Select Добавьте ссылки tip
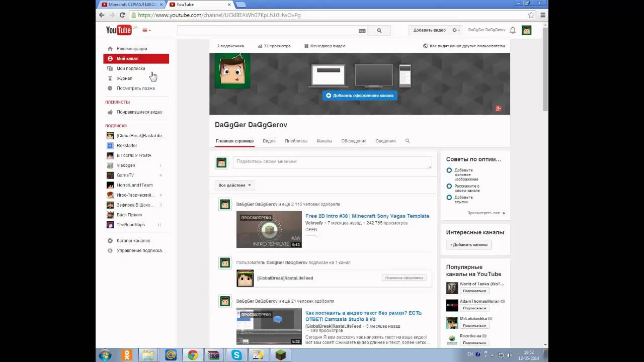Screen dimensions: 644x362 coord(463,200)
